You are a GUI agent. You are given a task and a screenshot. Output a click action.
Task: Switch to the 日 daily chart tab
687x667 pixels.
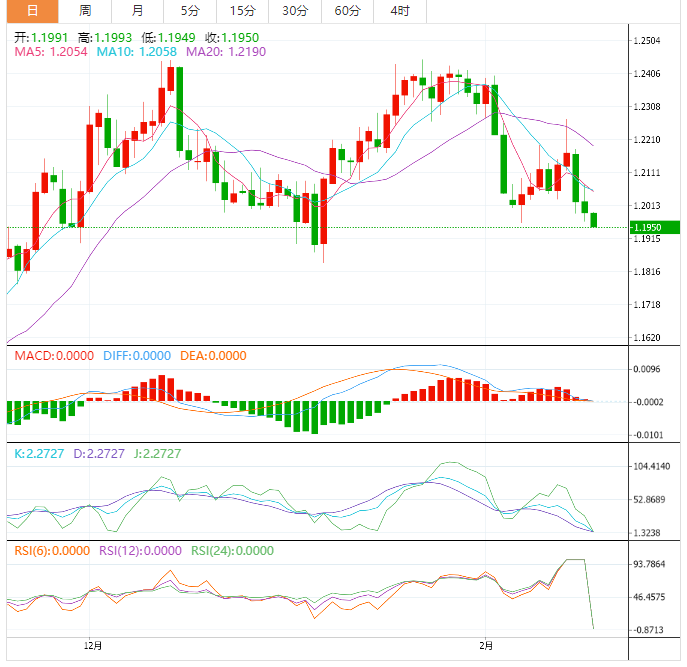(x=33, y=11)
